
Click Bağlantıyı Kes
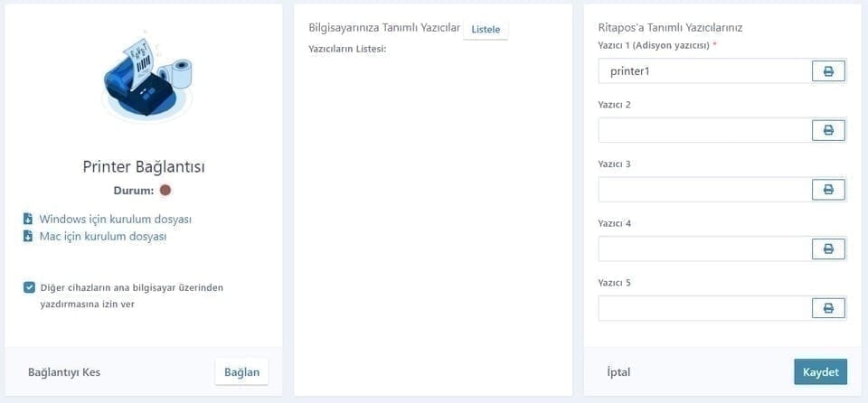64,372
